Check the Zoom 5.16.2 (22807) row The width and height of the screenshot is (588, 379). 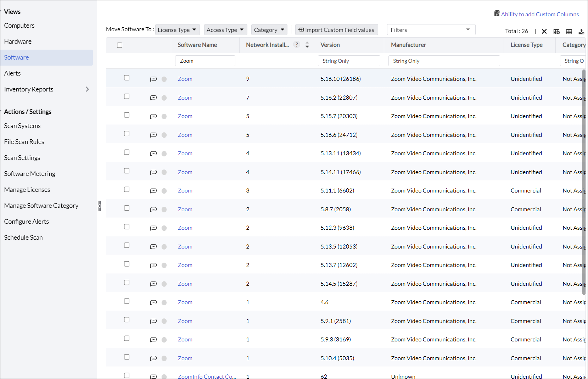tap(127, 96)
